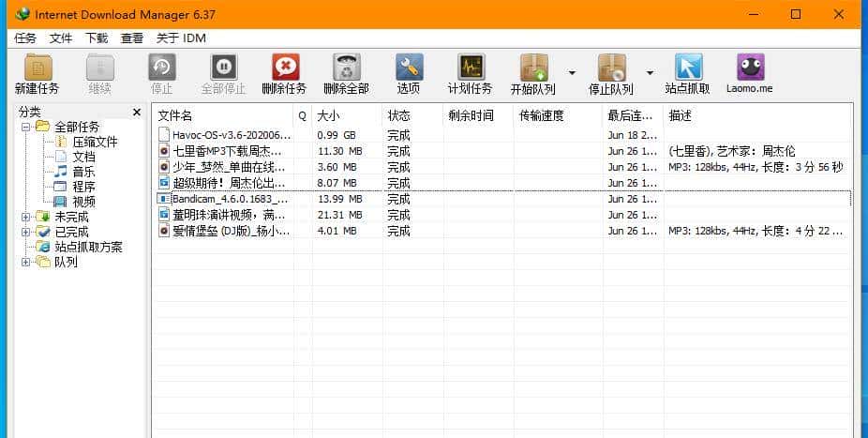Viewport: 868px width, 438px height.
Task: Click the 21.31 MB size cell
Action: pyautogui.click(x=340, y=215)
